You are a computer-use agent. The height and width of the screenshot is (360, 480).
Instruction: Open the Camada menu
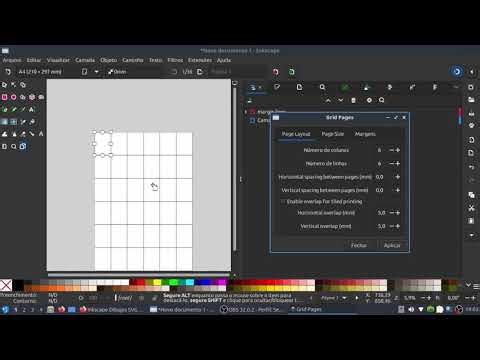point(85,60)
